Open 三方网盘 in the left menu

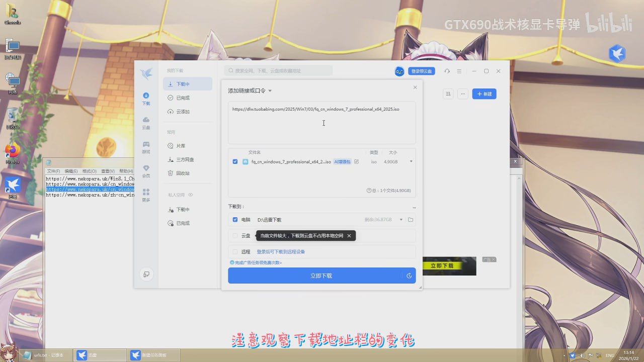[185, 159]
